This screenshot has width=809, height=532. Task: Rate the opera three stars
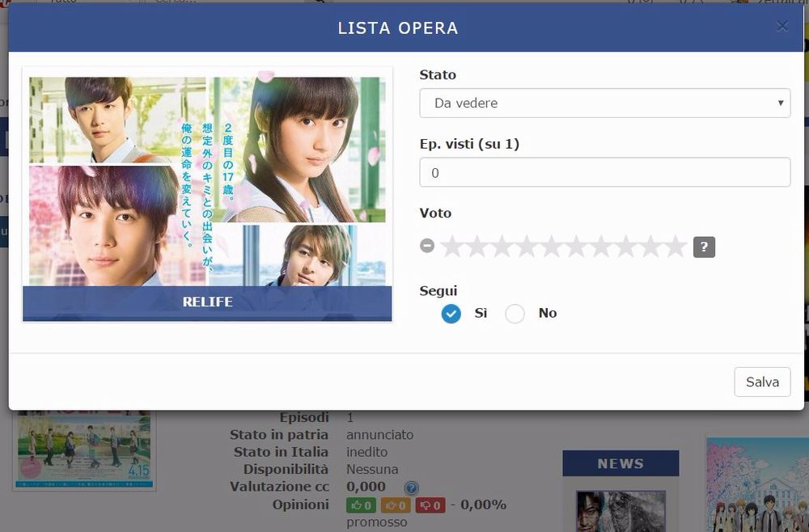tap(502, 247)
